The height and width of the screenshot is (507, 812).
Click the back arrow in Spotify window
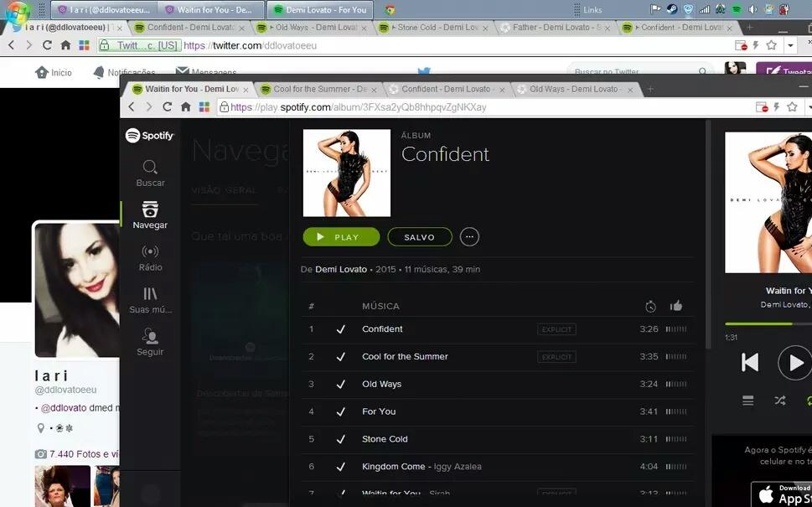(x=131, y=106)
